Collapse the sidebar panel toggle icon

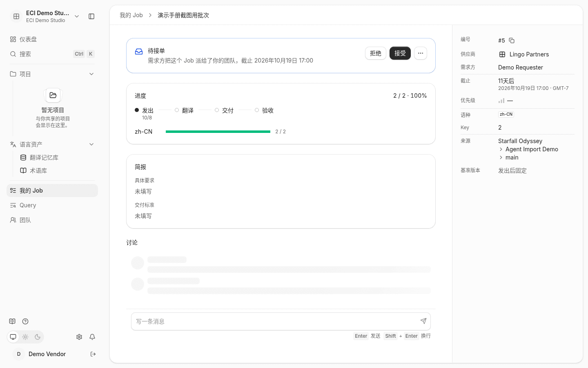(x=91, y=16)
